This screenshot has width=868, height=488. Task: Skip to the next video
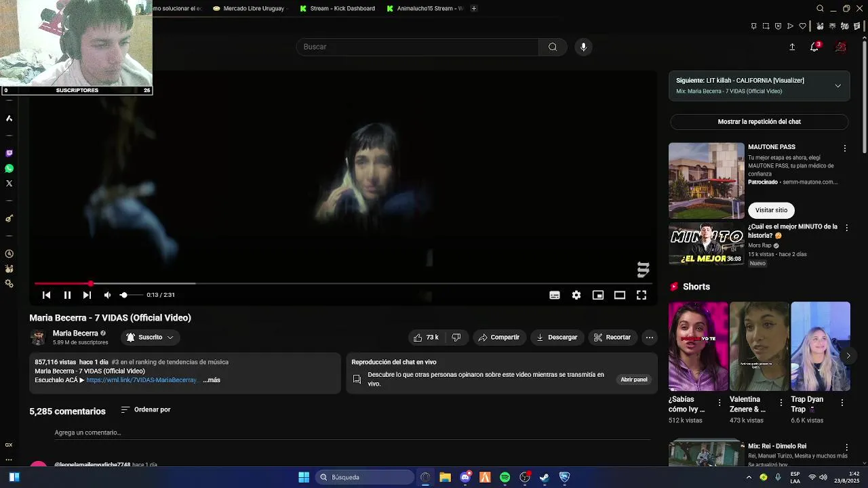click(87, 295)
